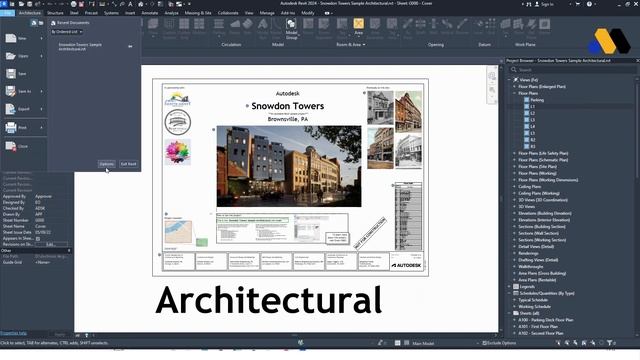
Task: Open the Modify ribbon tab
Action: coord(308,13)
